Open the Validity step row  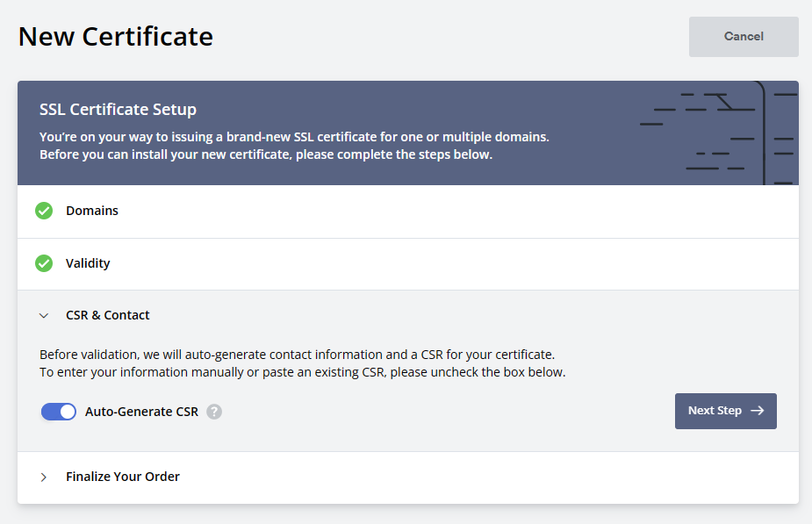click(x=408, y=264)
